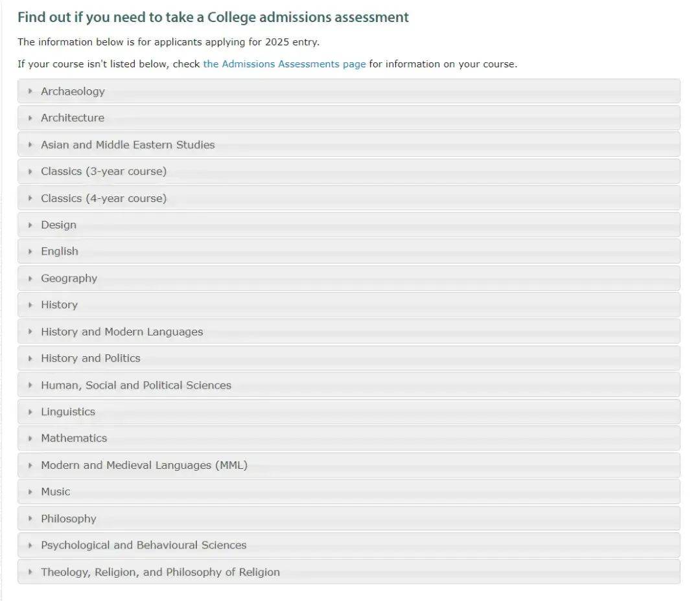
Task: Expand Human, Social and Political Sciences
Action: [x=136, y=385]
